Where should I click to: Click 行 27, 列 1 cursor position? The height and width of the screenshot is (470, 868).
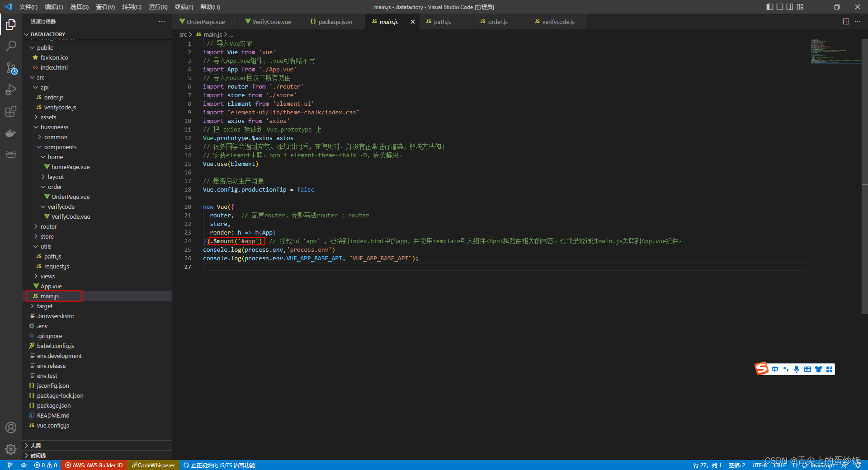click(707, 465)
